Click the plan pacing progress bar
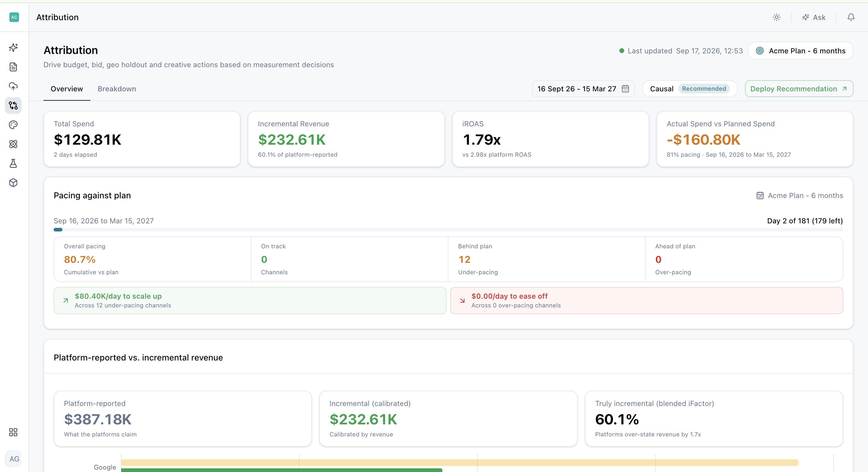Image resolution: width=868 pixels, height=472 pixels. click(x=448, y=230)
